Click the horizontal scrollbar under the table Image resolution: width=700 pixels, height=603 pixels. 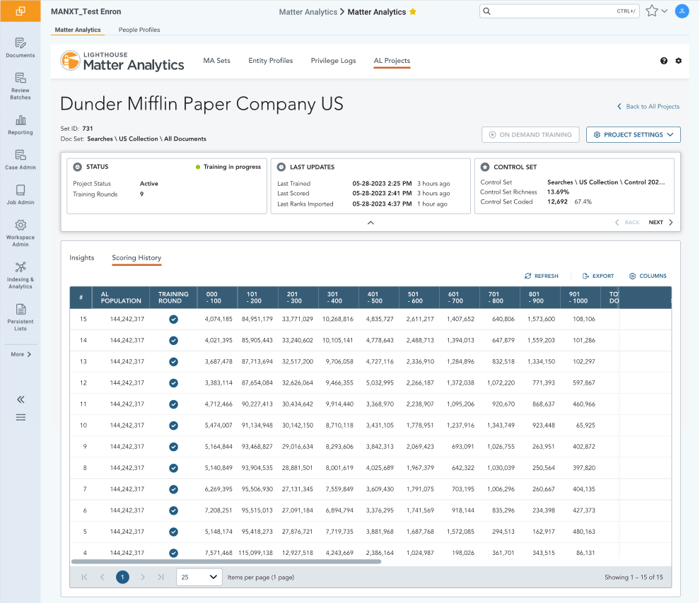pyautogui.click(x=226, y=561)
